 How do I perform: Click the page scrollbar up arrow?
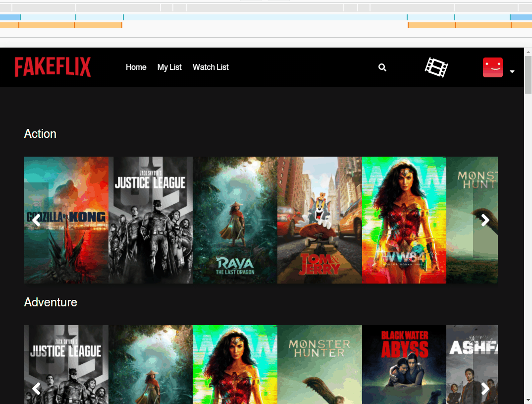click(x=528, y=52)
